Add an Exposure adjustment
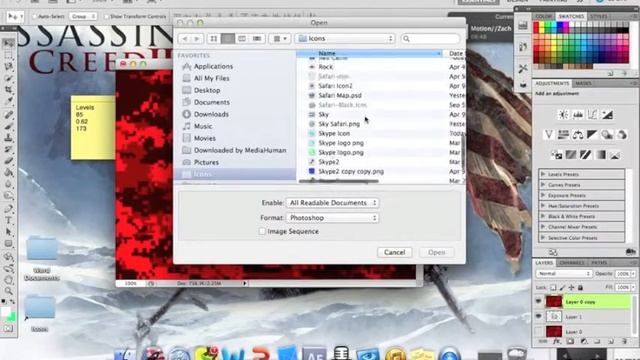Viewport: 640px width, 360px height. click(607, 115)
